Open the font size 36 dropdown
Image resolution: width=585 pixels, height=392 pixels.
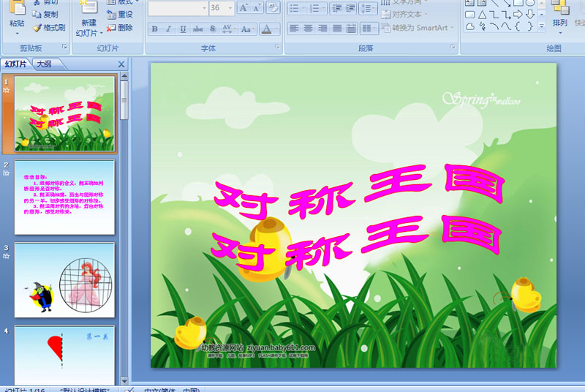(x=230, y=8)
